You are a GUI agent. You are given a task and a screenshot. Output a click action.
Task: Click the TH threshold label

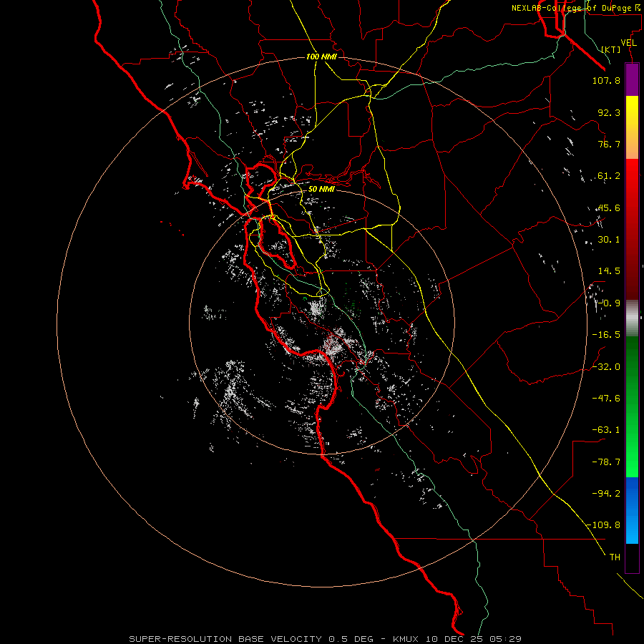615,557
